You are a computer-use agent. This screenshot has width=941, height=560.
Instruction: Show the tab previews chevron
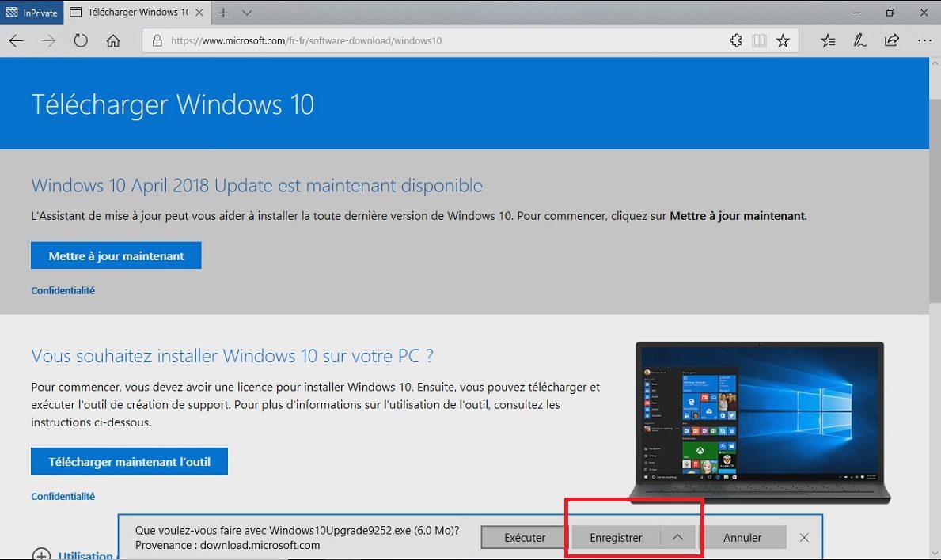[247, 13]
